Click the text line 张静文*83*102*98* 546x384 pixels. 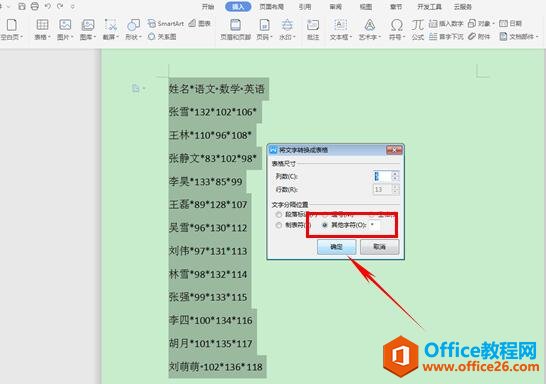(213, 158)
